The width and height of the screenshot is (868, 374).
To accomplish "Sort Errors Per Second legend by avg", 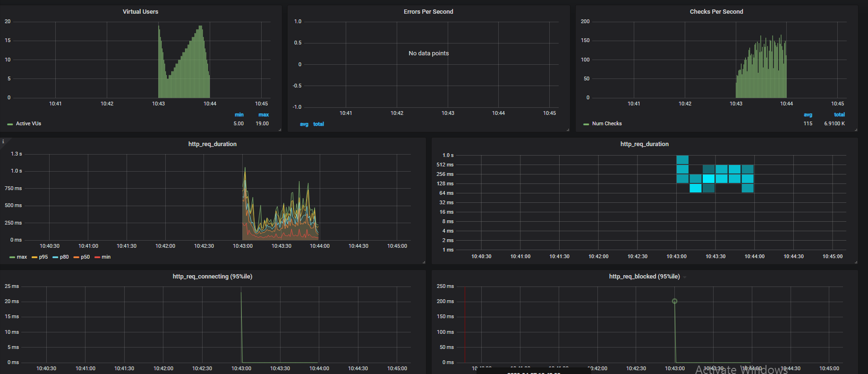I will [304, 124].
